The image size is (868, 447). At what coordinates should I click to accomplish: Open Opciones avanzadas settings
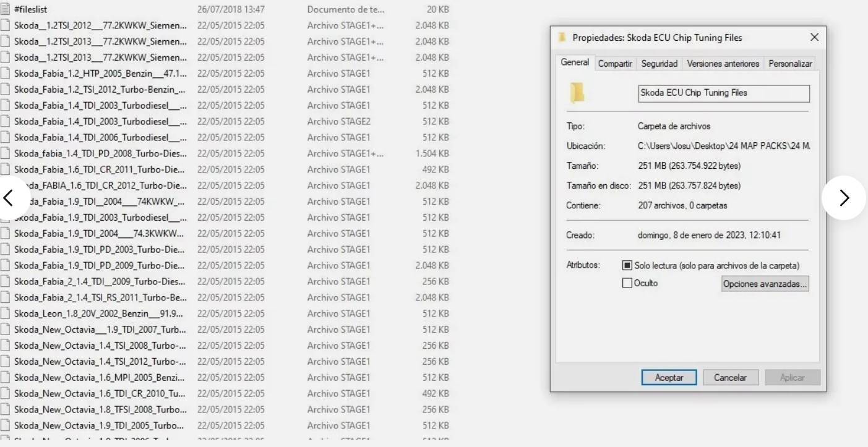[765, 284]
